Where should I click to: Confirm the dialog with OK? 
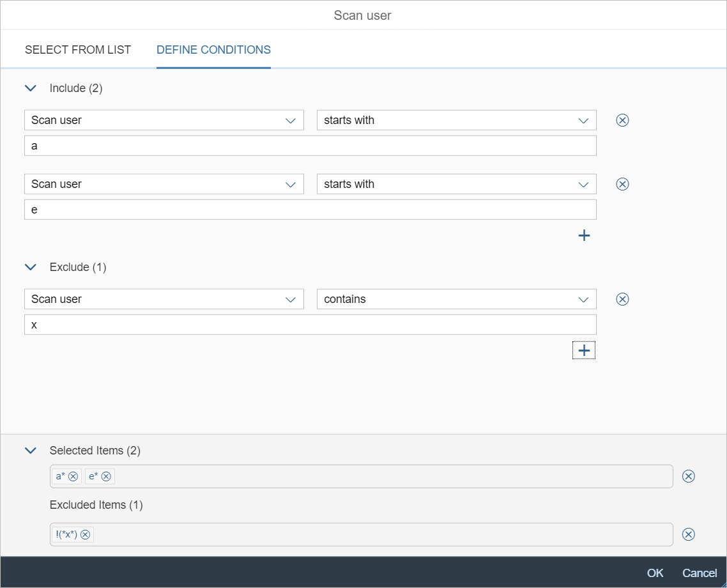pos(655,573)
